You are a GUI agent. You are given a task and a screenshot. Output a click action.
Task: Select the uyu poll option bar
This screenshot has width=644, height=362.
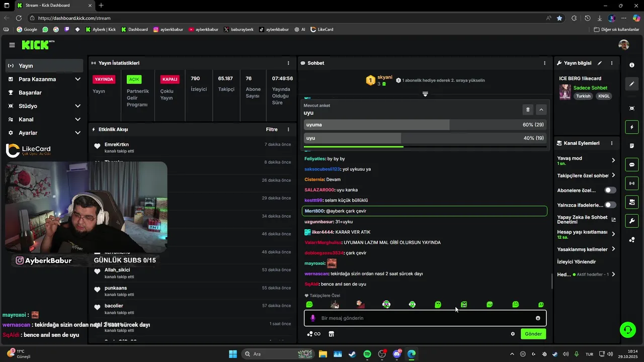(x=425, y=138)
